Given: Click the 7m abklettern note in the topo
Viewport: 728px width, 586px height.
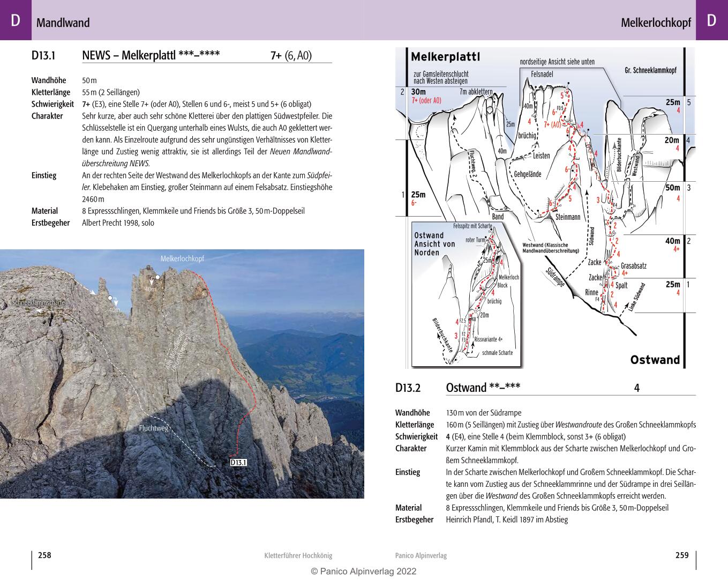Looking at the screenshot, I should pyautogui.click(x=476, y=92).
